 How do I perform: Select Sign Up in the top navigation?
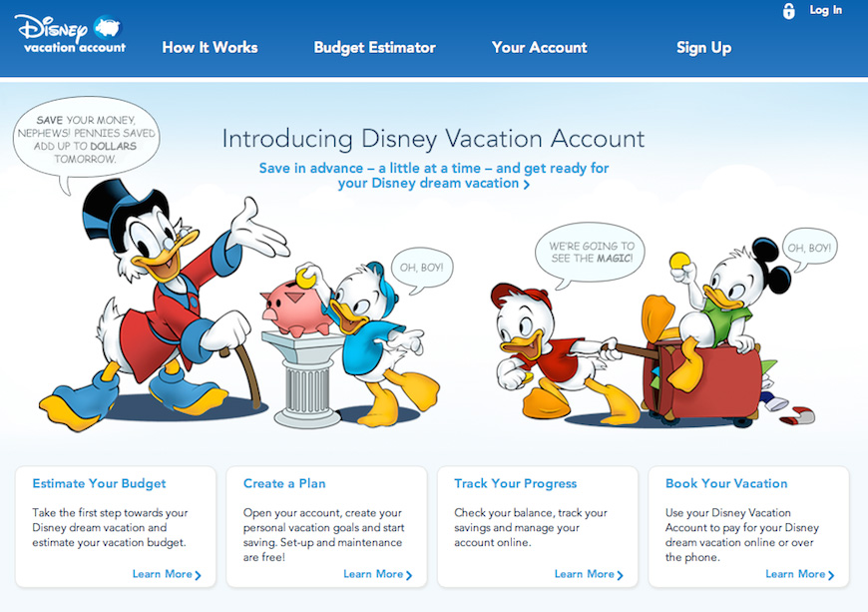(703, 47)
